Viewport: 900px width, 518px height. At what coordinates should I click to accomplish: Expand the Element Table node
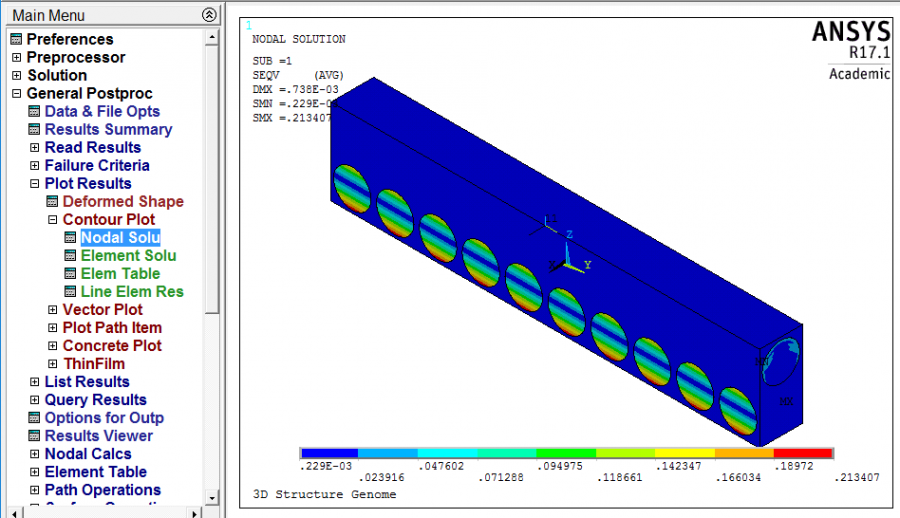(34, 472)
